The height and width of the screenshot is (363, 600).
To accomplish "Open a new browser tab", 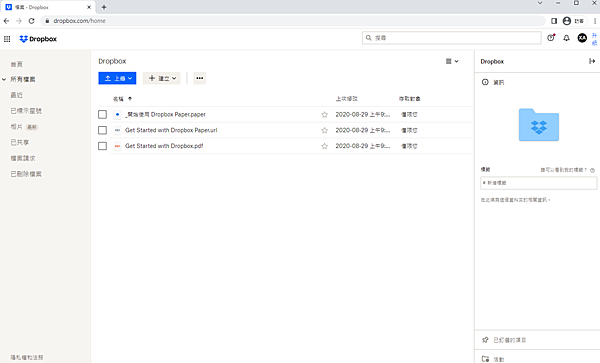I will pos(104,7).
